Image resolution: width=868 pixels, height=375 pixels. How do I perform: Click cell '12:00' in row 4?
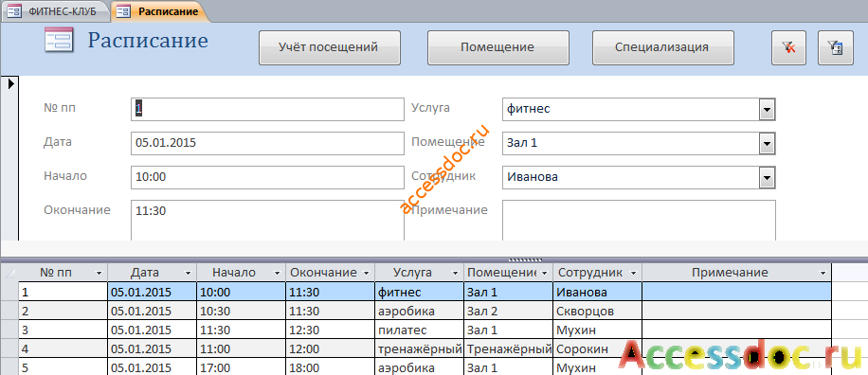point(331,349)
